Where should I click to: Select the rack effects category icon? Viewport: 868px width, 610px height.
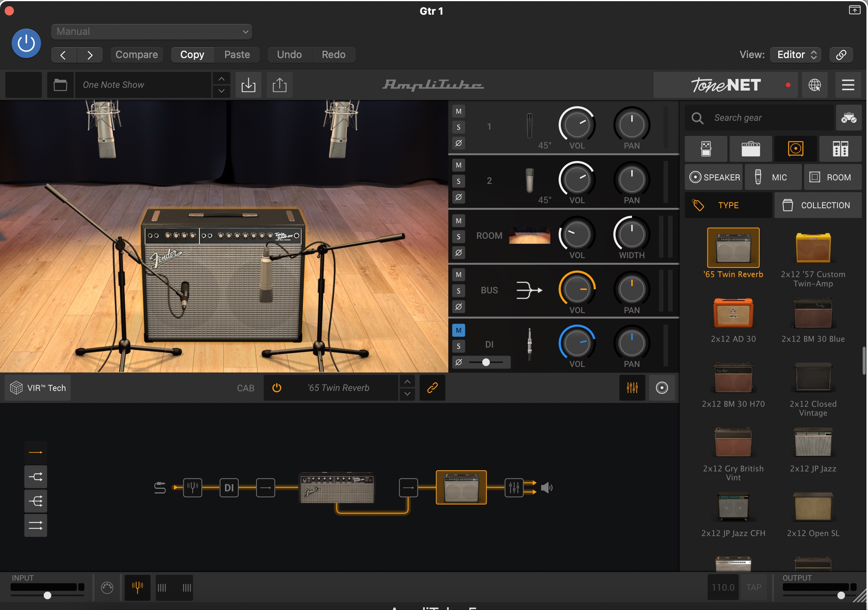point(840,149)
